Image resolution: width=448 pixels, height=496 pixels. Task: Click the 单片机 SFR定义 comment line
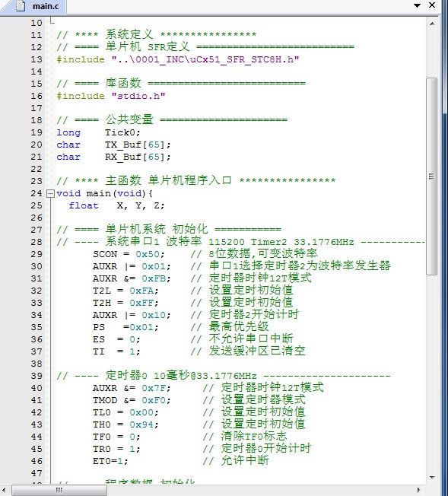click(x=205, y=47)
